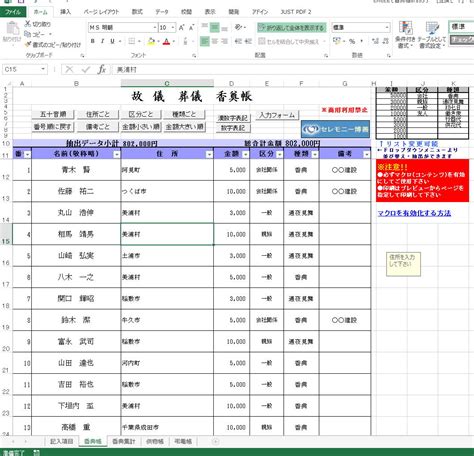Click the セレモニー博善 banner
Image resolution: width=474 pixels, height=456 pixels.
[335, 129]
